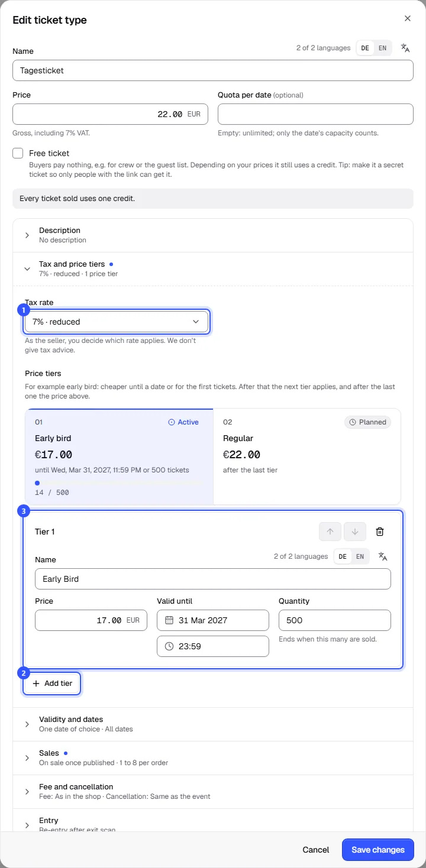
Task: Switch ticket name language to DE
Action: coord(365,48)
